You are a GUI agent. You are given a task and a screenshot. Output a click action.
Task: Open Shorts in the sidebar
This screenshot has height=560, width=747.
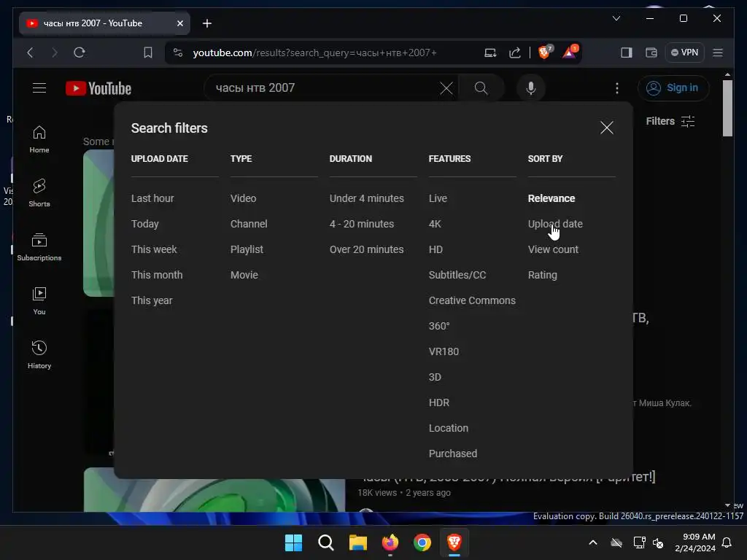point(39,192)
